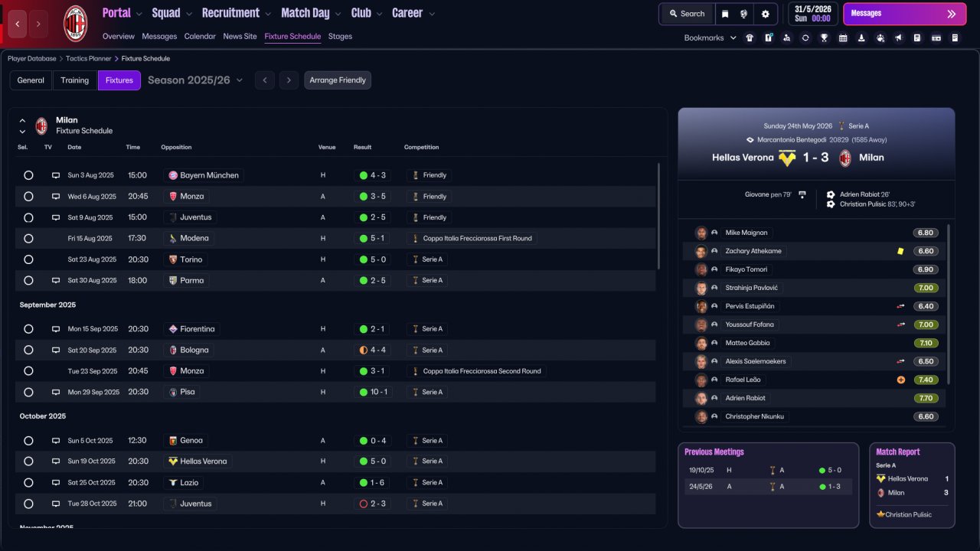Click the Arrange Friendly button
Viewport: 980px width, 551px height.
[338, 80]
